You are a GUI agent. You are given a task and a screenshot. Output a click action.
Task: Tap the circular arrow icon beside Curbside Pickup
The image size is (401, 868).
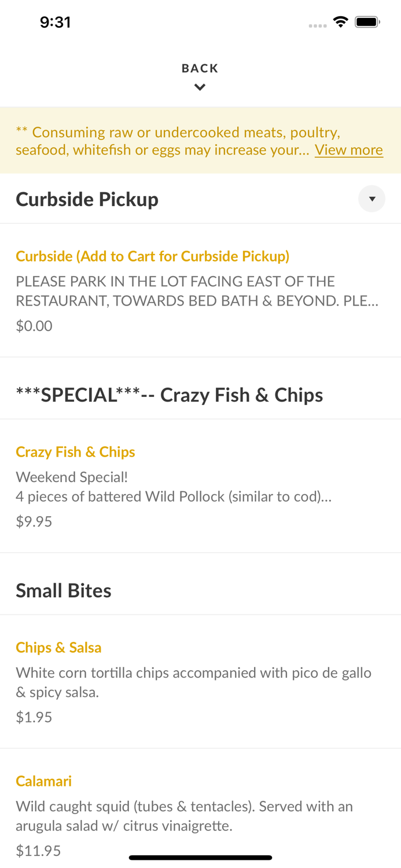[372, 198]
